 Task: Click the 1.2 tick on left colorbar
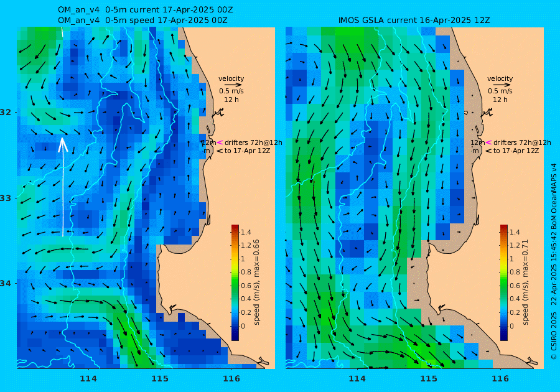246,245
